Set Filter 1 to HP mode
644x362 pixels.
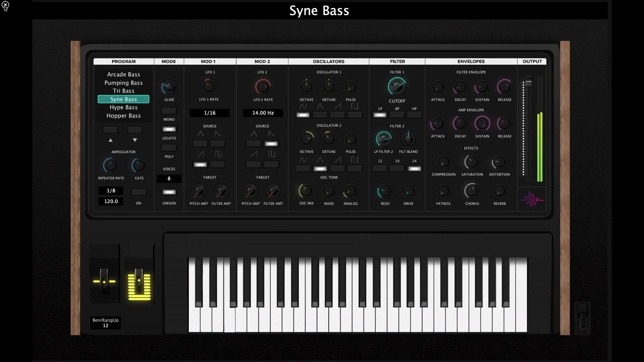coord(414,115)
